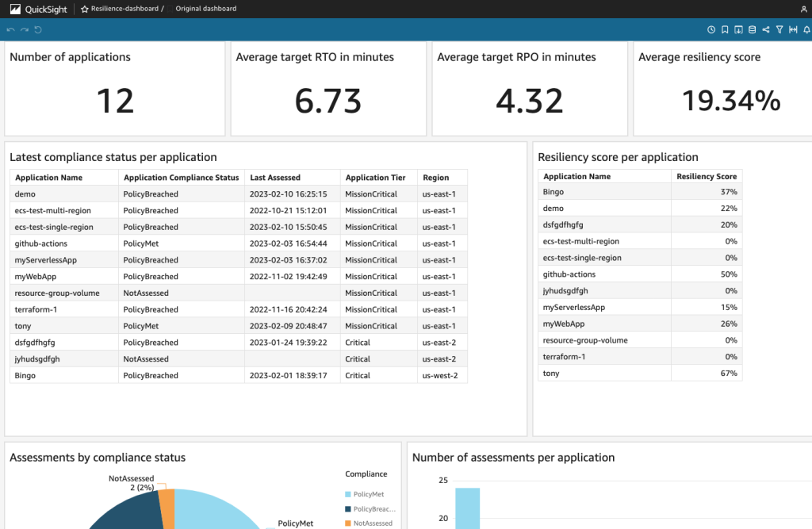Open the Resilience-dashboard breadcrumb menu

(x=127, y=9)
